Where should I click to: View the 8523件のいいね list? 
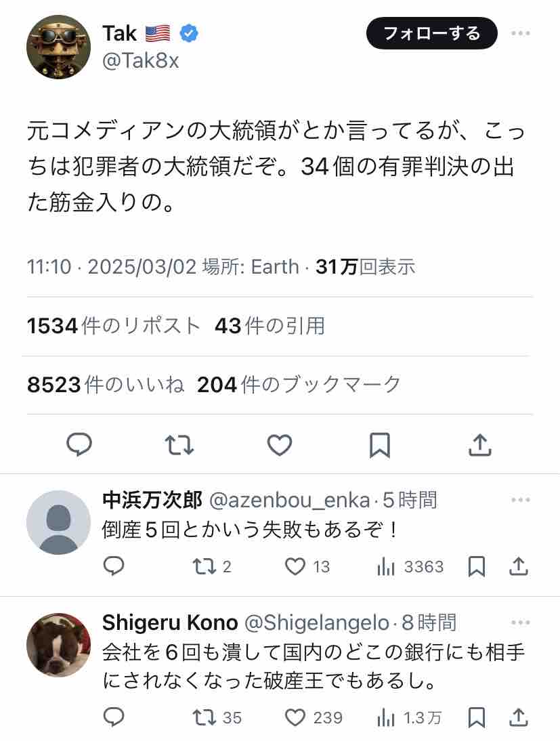point(106,385)
